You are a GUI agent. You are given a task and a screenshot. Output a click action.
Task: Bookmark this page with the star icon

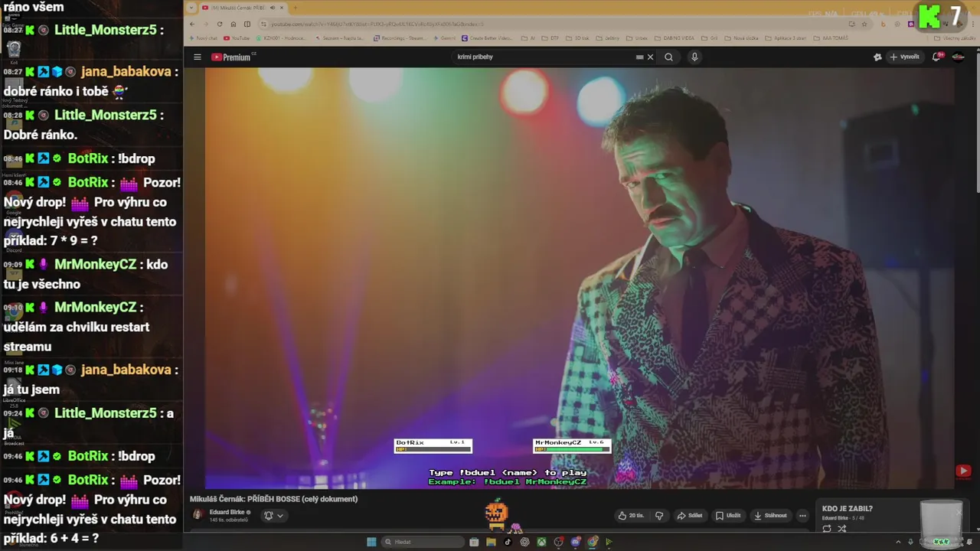864,24
